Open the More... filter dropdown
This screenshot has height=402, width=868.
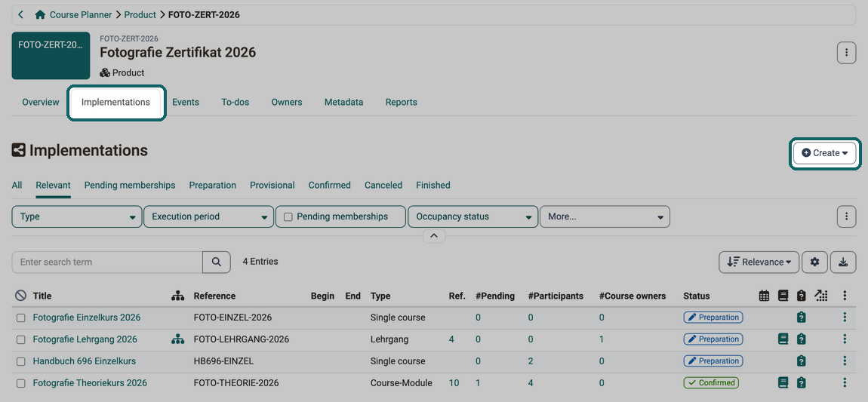(x=605, y=216)
